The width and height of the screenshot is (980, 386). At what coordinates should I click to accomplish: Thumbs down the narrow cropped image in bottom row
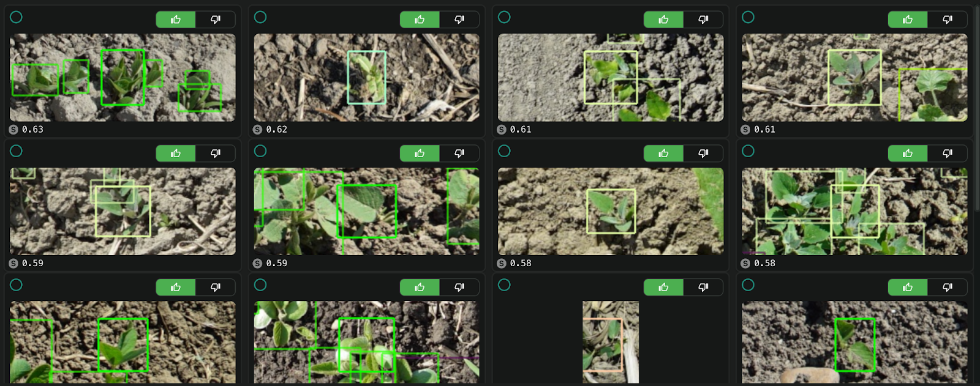703,287
